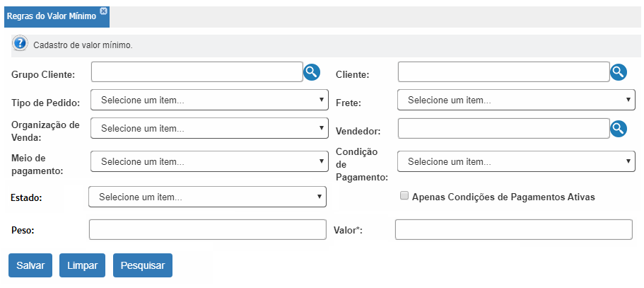This screenshot has width=644, height=288.
Task: Close the Regras do Valor Mínimo tab
Action: click(x=103, y=11)
